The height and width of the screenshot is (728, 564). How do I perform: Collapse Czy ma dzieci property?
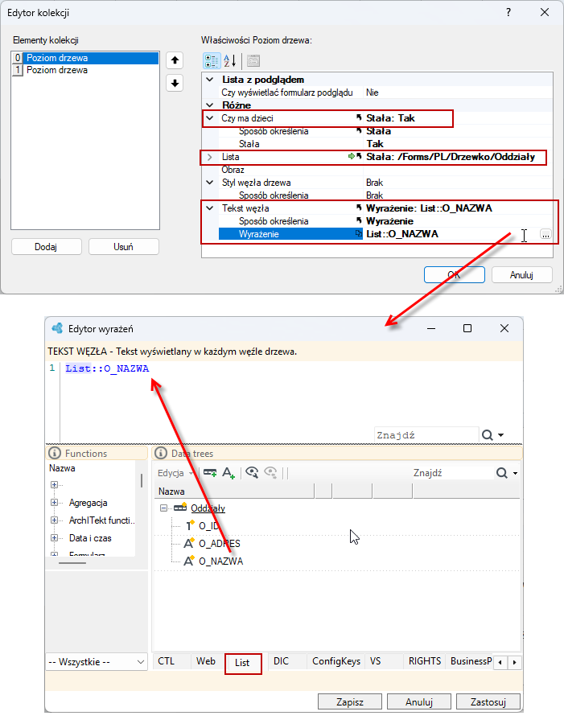click(210, 118)
